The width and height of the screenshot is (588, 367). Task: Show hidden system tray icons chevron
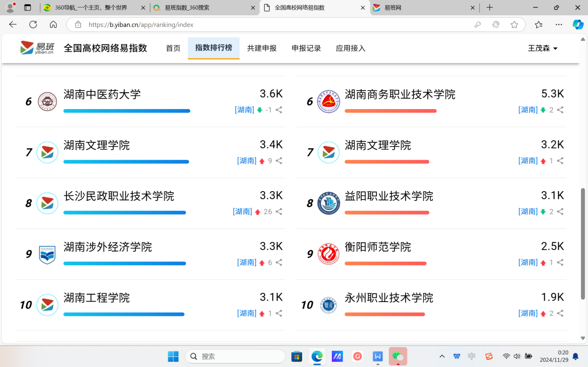click(x=442, y=356)
